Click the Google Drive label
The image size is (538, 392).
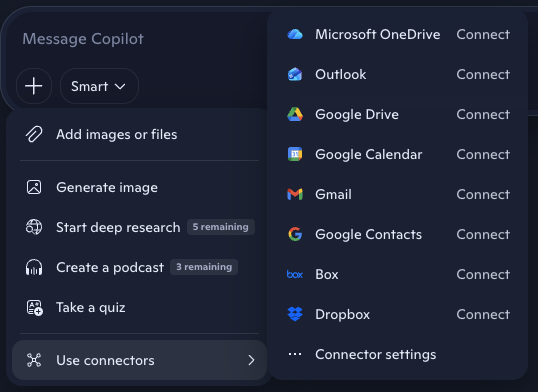click(x=357, y=114)
